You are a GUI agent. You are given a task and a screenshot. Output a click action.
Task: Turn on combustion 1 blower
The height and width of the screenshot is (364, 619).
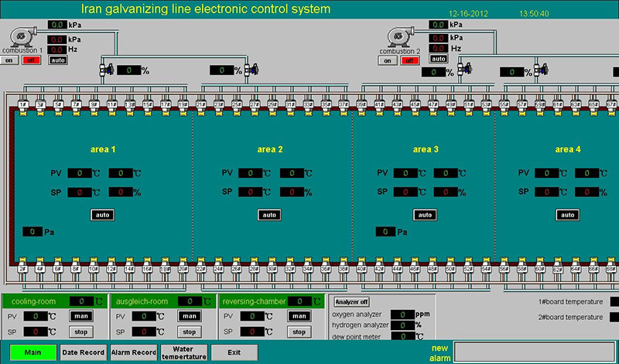(9, 60)
